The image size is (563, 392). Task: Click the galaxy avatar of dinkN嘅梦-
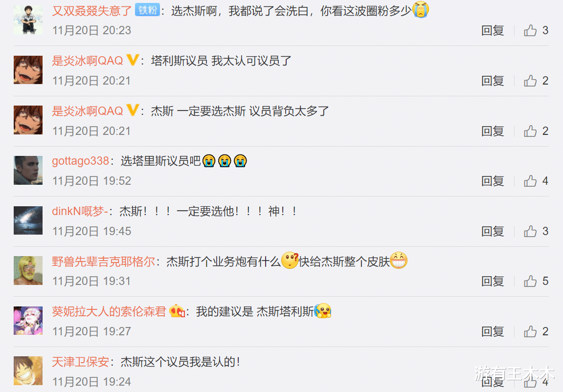[28, 220]
